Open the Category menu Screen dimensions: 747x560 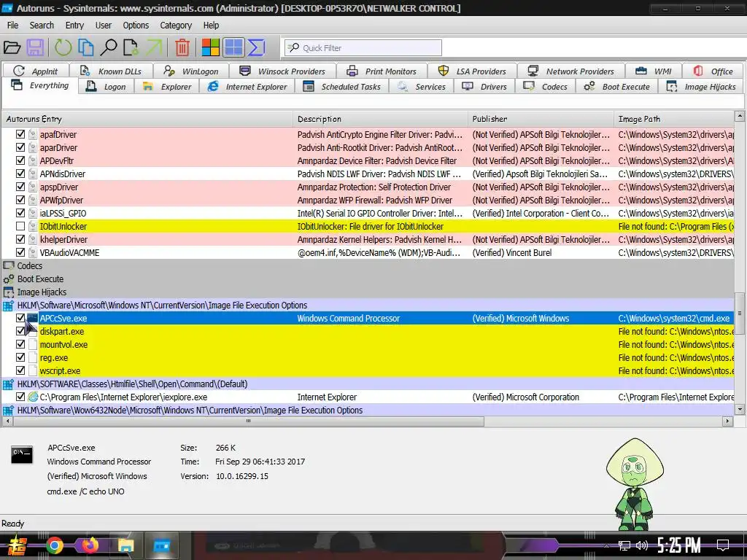click(x=176, y=26)
